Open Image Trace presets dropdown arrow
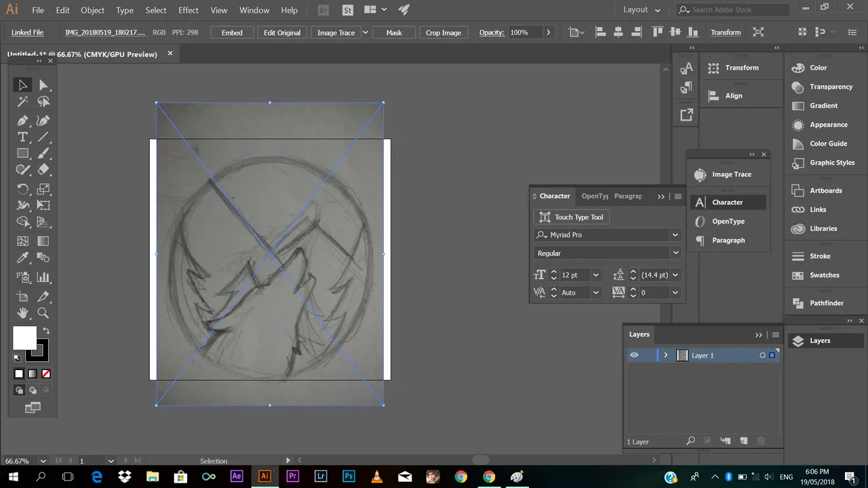Viewport: 868px width, 488px height. pyautogui.click(x=366, y=33)
